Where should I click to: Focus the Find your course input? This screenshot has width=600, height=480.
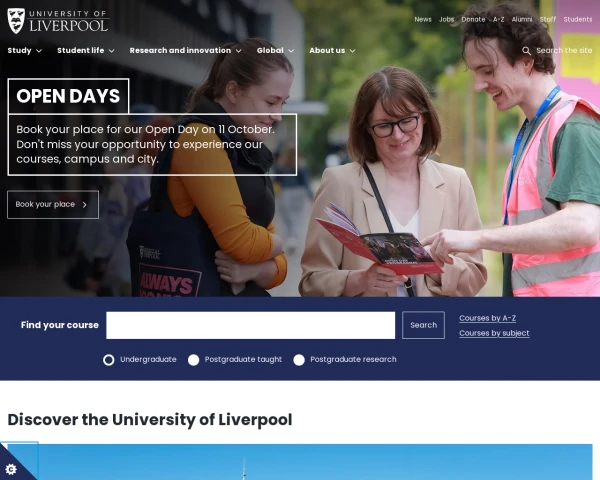pos(250,325)
